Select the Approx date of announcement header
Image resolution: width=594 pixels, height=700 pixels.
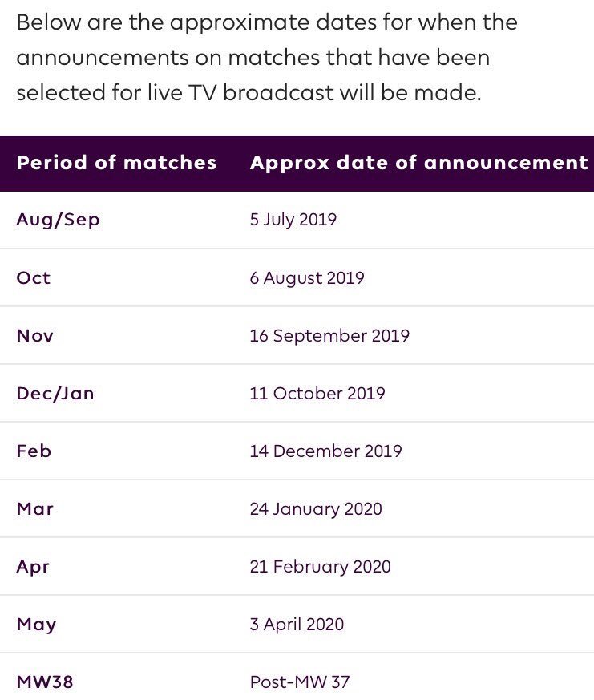point(419,163)
